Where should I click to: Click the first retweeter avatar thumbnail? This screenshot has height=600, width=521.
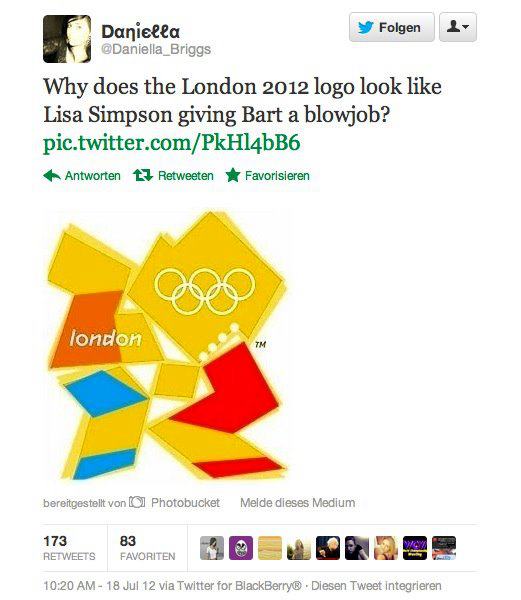(212, 548)
